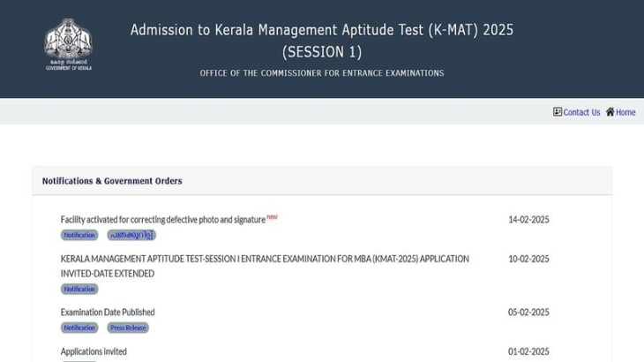Click the red new tag on first notification

[x=272, y=216]
